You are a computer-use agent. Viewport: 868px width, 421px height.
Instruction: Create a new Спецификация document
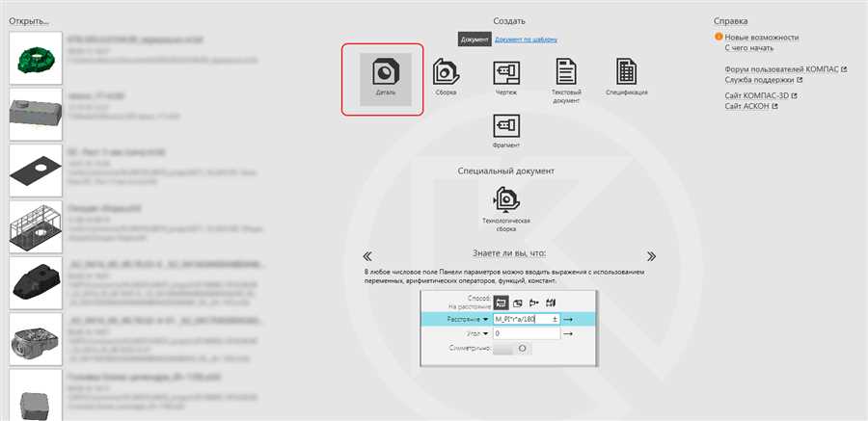[627, 76]
